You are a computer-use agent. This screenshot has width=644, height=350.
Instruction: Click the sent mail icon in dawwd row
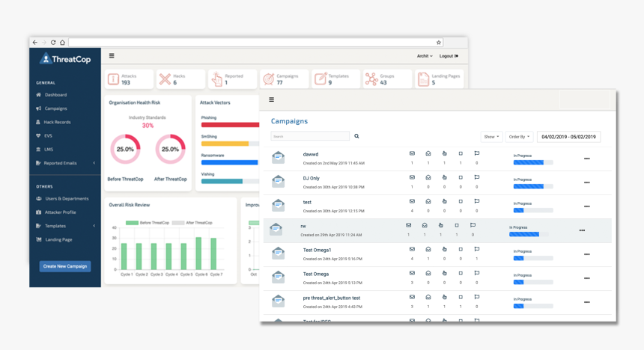(x=412, y=153)
